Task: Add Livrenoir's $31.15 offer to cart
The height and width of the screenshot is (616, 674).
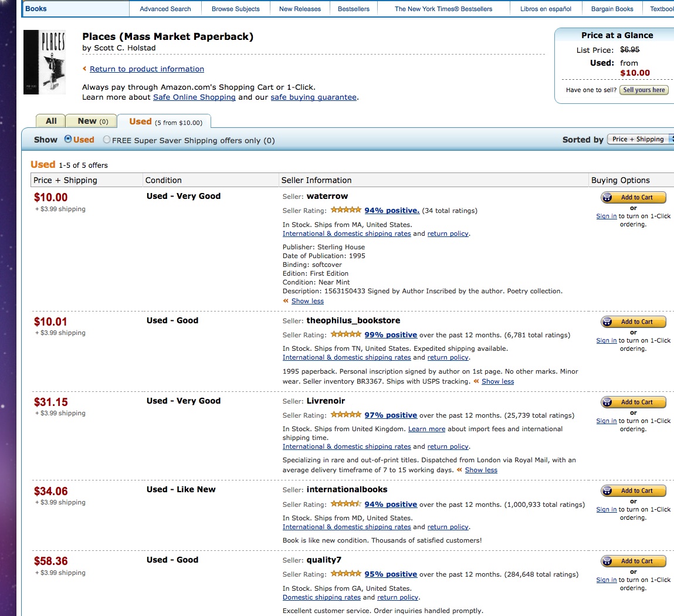Action: click(x=634, y=402)
